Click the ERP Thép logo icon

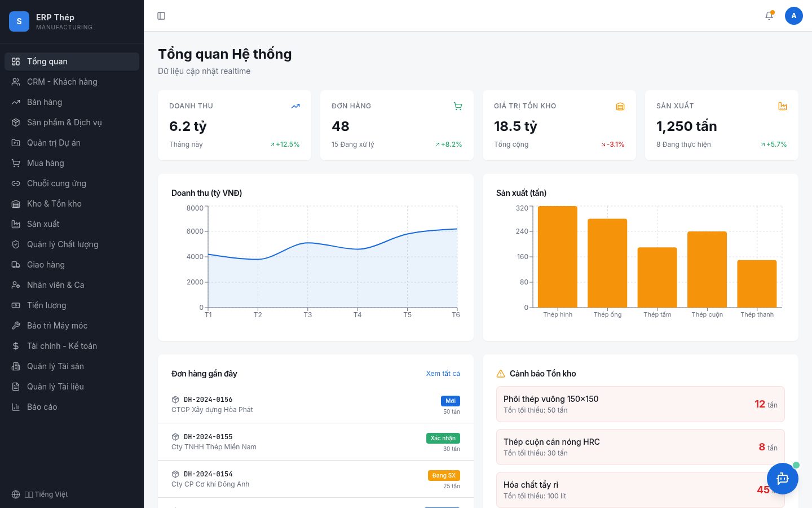click(x=19, y=21)
